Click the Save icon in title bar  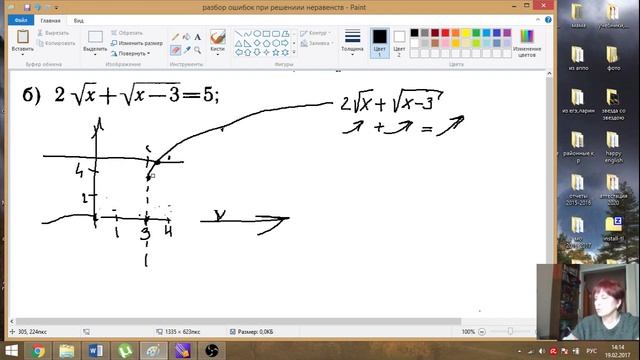coord(27,7)
